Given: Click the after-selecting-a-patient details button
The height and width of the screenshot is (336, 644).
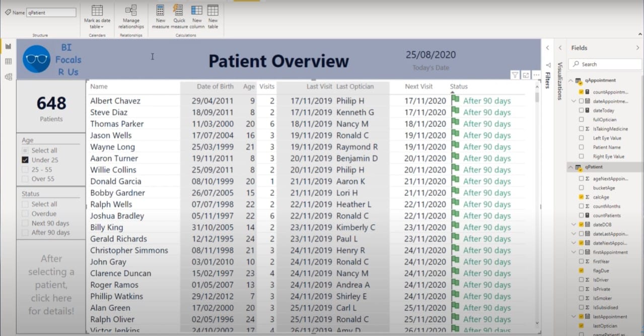Looking at the screenshot, I should pos(51,285).
